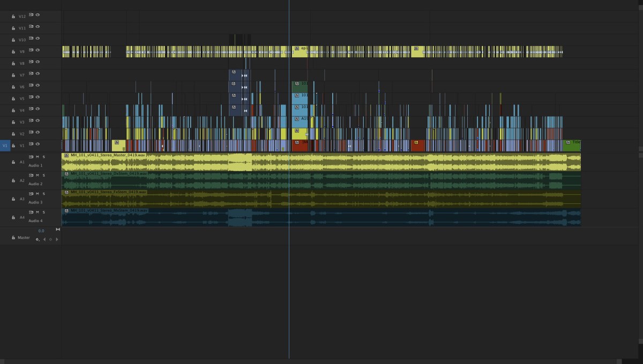643x364 pixels.
Task: Mute the Audio 1 track
Action: point(38,156)
